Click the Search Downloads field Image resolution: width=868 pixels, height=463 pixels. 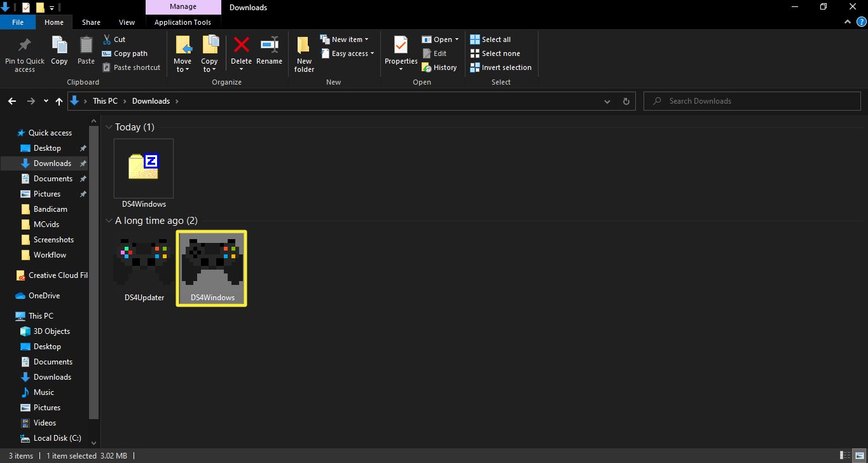point(752,101)
